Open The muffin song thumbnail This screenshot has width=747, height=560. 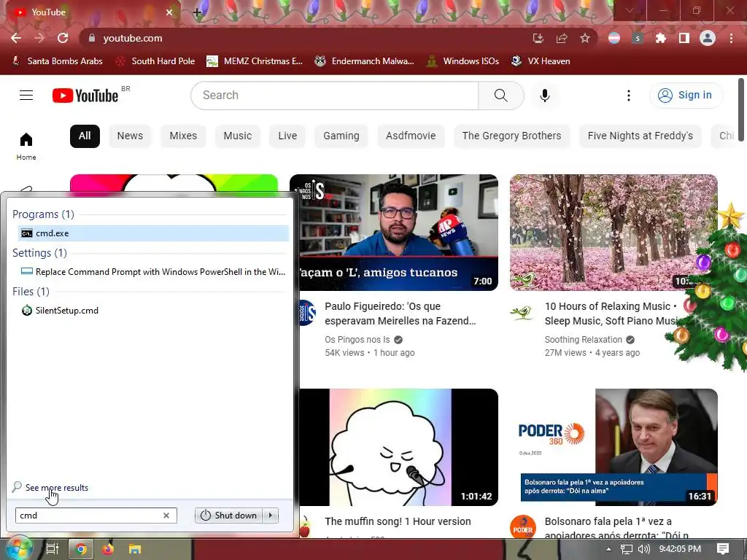(399, 447)
